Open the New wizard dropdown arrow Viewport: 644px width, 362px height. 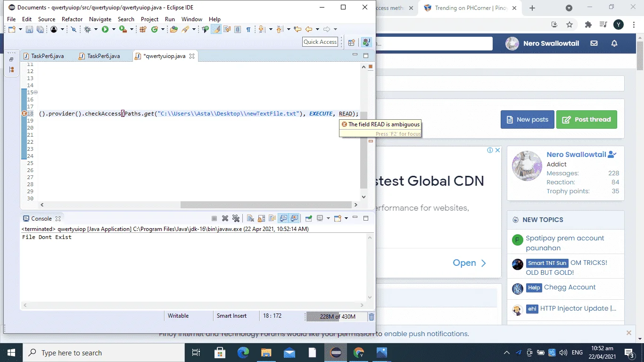point(20,29)
